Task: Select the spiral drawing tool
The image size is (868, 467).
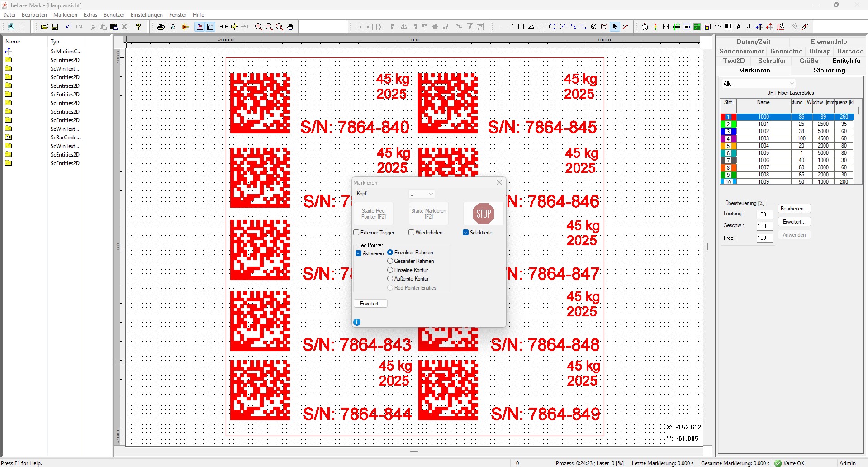Action: pos(593,27)
